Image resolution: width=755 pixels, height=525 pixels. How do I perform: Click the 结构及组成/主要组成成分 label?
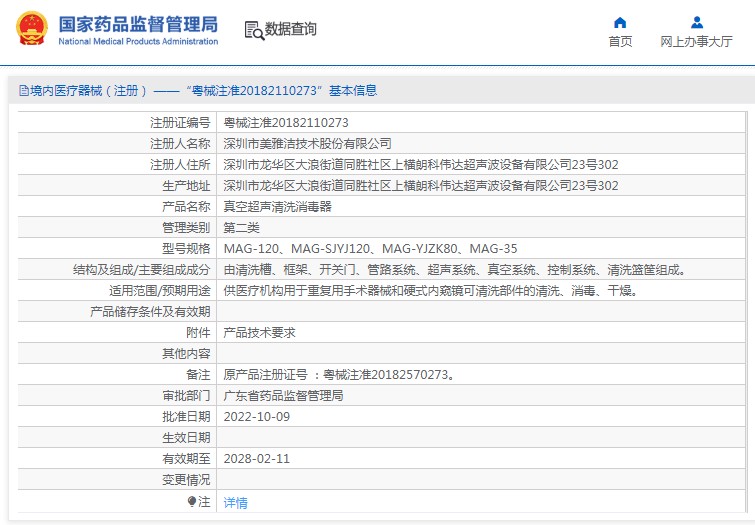(x=142, y=270)
